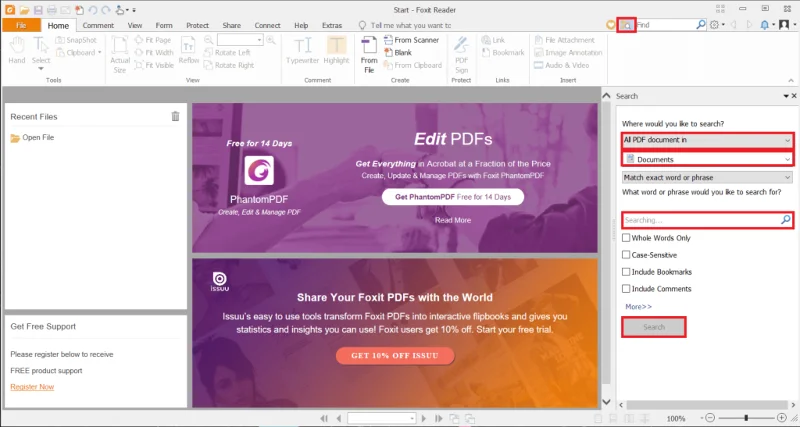
Task: Click the notification bell icon
Action: [x=765, y=25]
